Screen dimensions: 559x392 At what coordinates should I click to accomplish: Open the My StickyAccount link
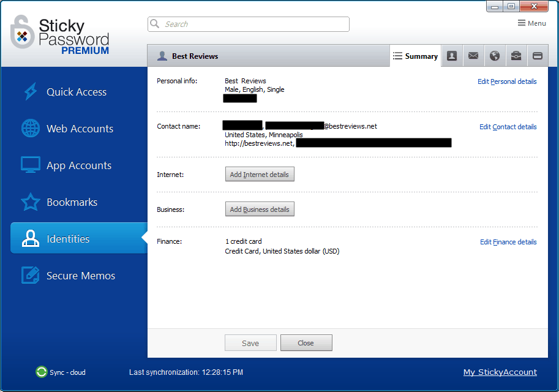pos(500,372)
